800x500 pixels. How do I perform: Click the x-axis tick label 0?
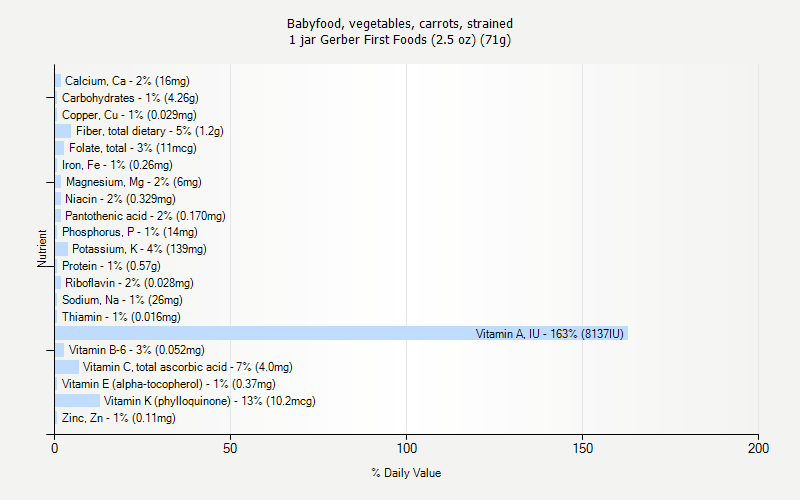[x=55, y=448]
